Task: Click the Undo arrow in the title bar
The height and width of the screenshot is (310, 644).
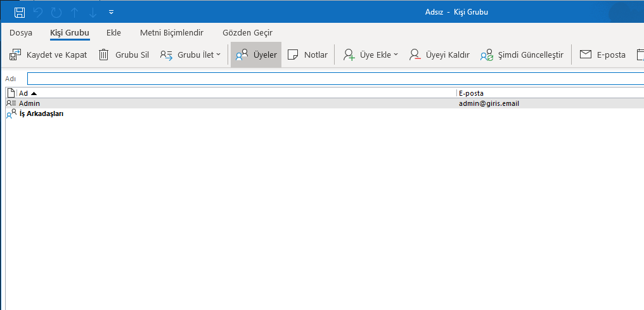Action: [x=38, y=12]
